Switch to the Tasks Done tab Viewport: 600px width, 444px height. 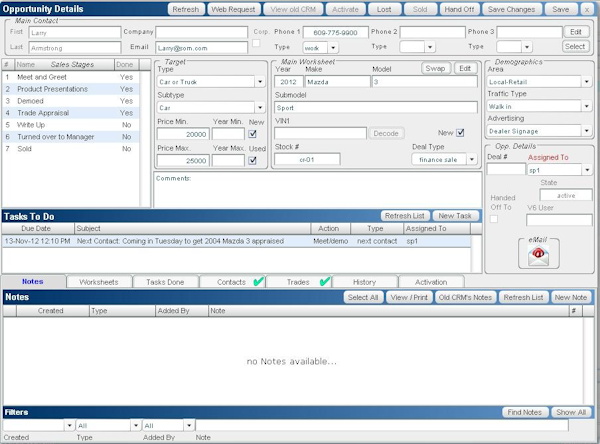click(165, 282)
